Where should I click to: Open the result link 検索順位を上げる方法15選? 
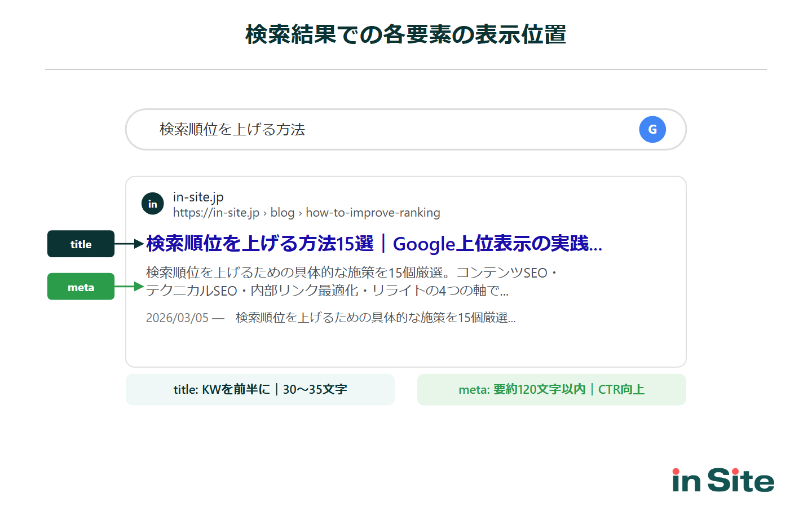[x=259, y=244]
